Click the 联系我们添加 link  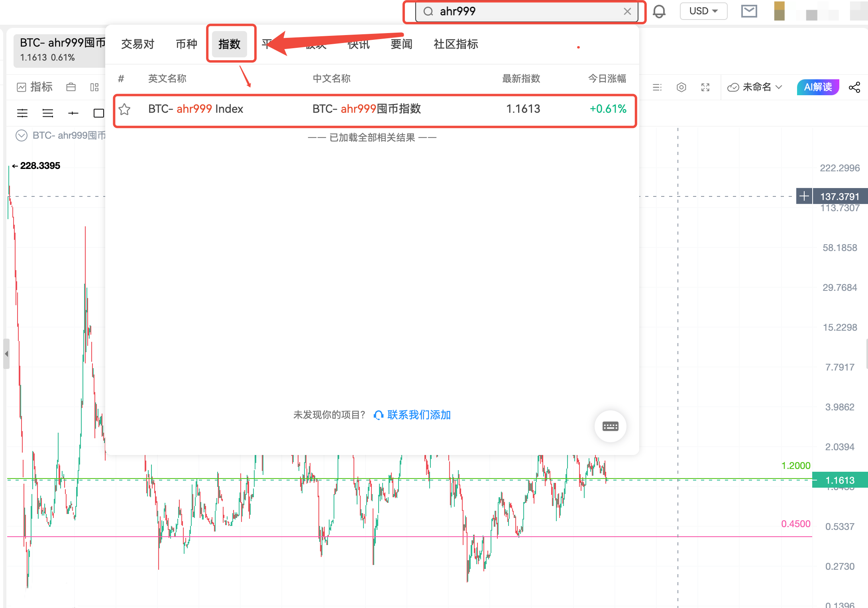(x=418, y=415)
